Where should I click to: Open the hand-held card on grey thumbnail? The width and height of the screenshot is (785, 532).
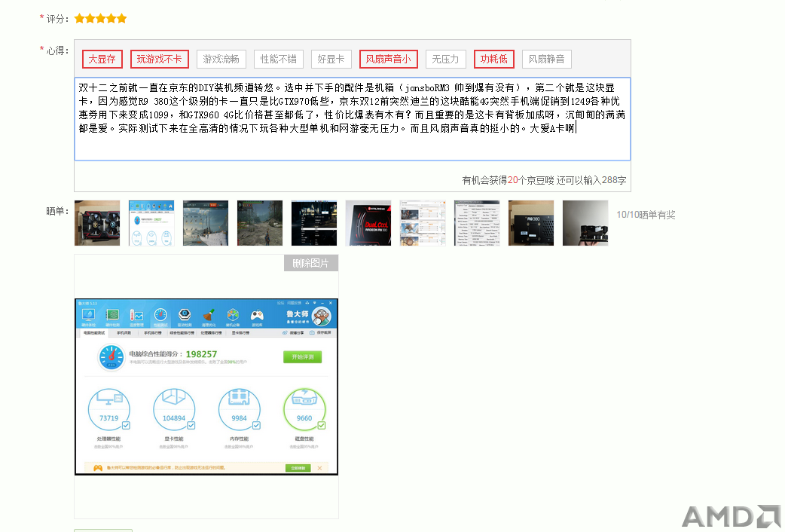click(x=585, y=223)
